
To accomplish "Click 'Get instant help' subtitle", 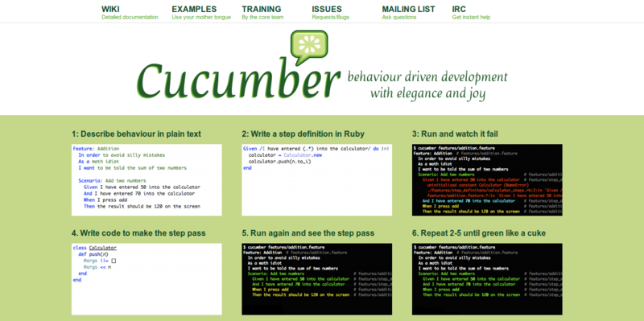I will pos(471,17).
